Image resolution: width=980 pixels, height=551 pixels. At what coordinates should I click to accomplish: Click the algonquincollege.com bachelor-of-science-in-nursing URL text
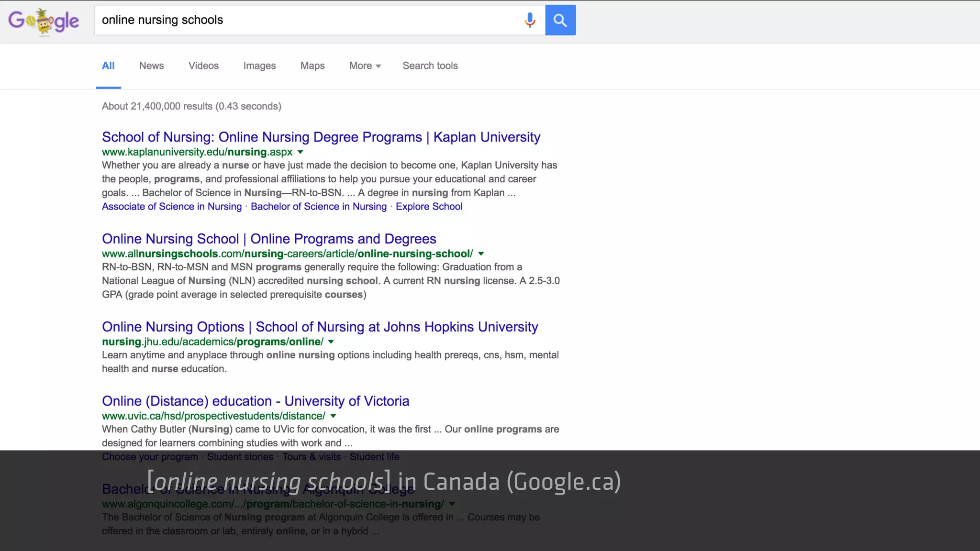pos(273,504)
